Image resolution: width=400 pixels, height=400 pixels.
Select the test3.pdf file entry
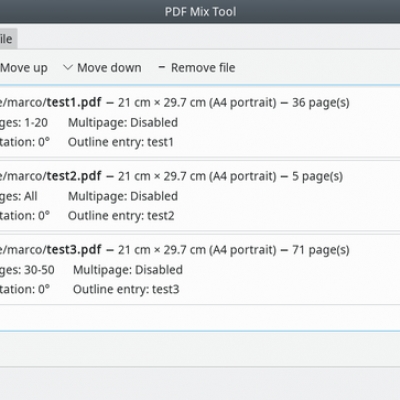click(x=200, y=270)
